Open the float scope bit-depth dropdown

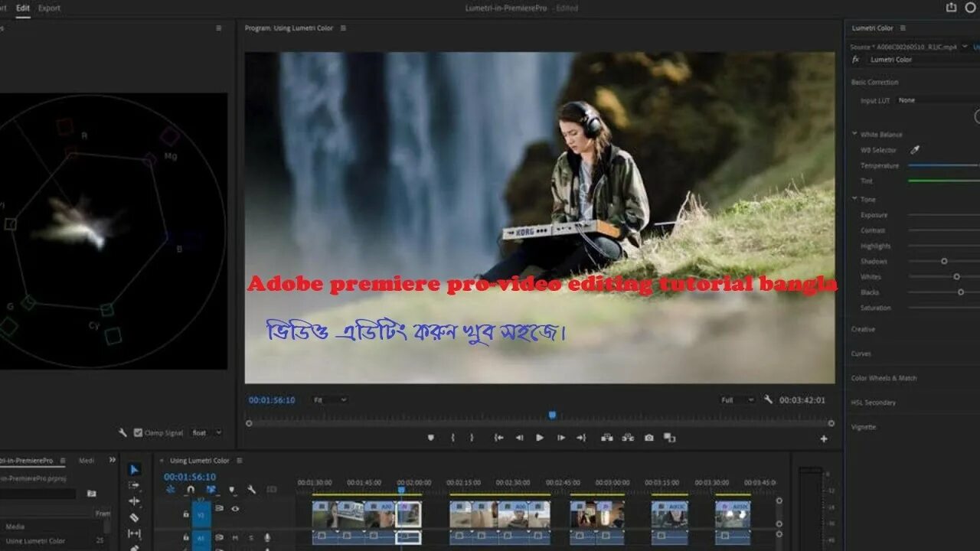click(x=205, y=432)
